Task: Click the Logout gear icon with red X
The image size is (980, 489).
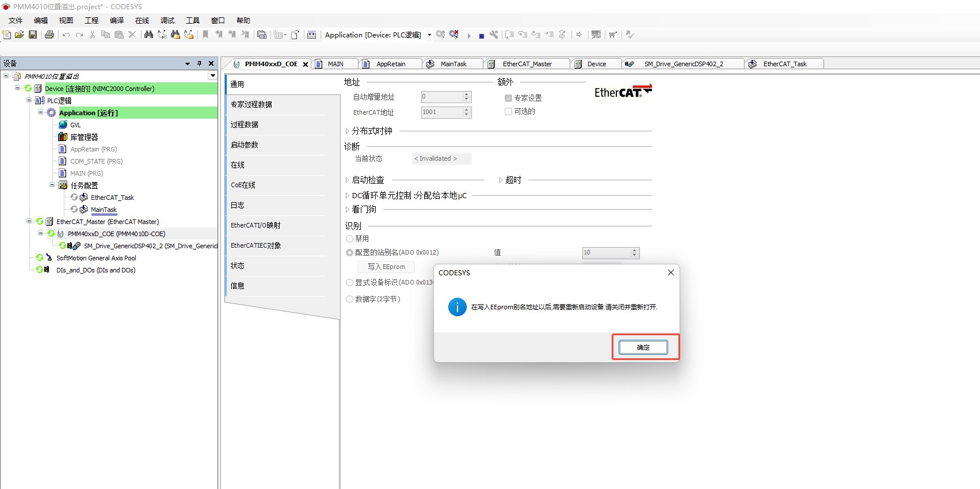Action: click(454, 35)
